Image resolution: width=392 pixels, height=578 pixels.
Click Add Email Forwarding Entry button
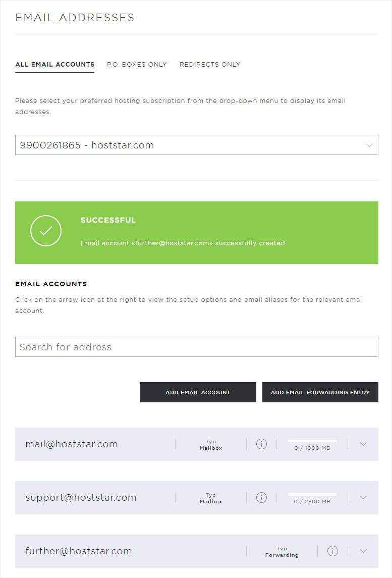point(320,392)
